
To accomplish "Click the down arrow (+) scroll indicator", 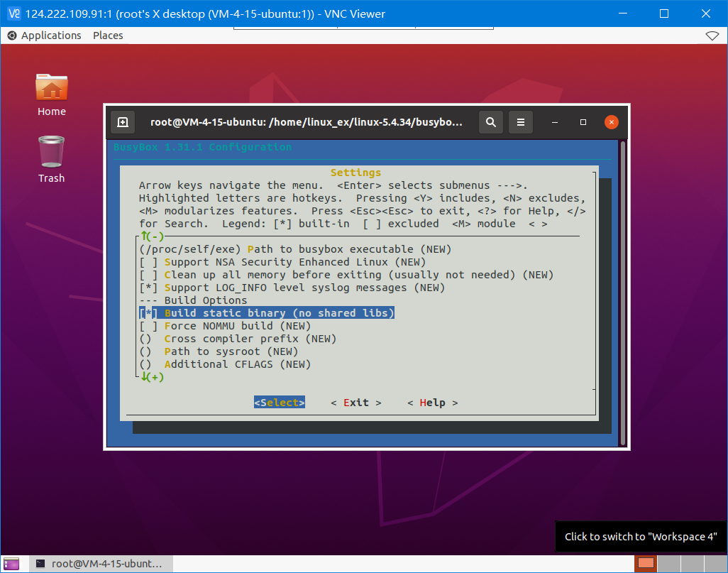I will [x=153, y=377].
